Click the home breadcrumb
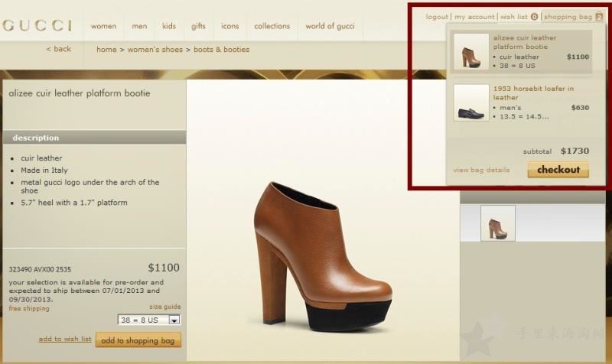 point(106,50)
